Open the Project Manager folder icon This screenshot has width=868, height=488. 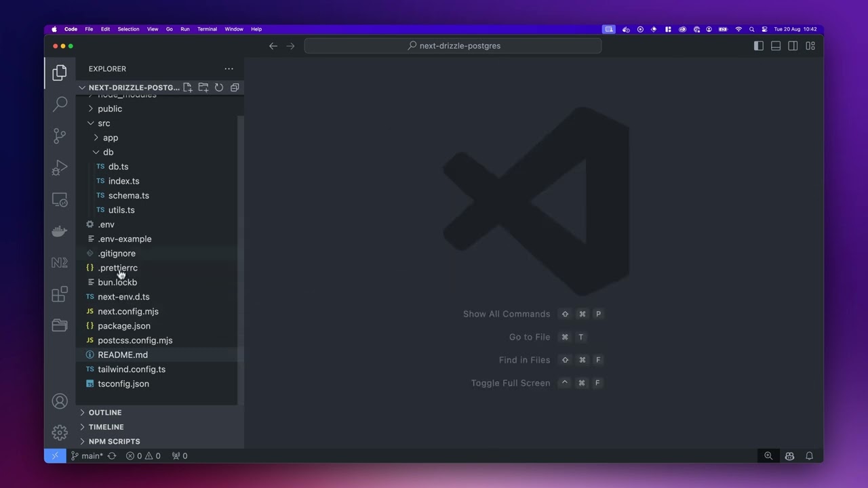coord(60,325)
